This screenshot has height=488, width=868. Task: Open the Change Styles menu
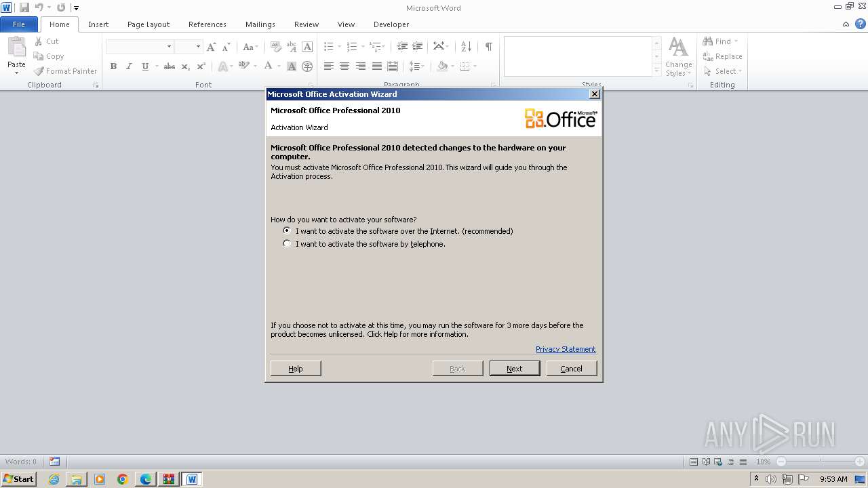pos(678,57)
